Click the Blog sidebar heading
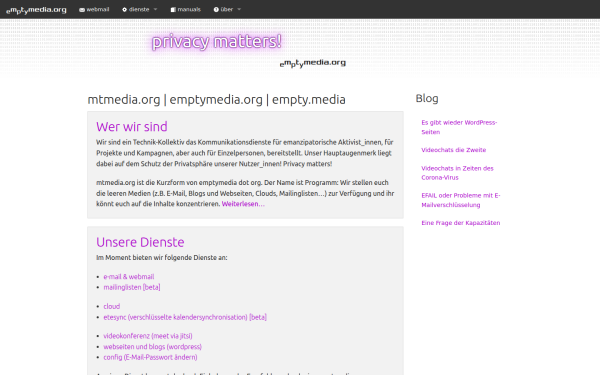 (427, 99)
